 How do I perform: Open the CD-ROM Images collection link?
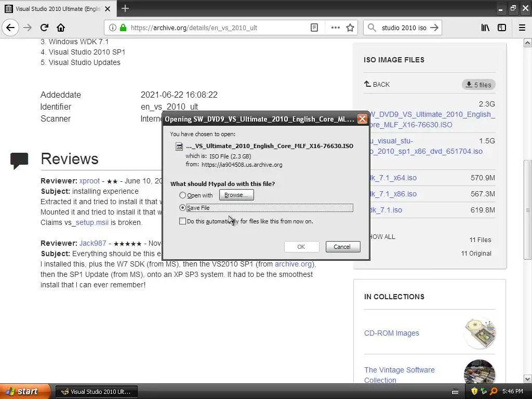tap(392, 333)
